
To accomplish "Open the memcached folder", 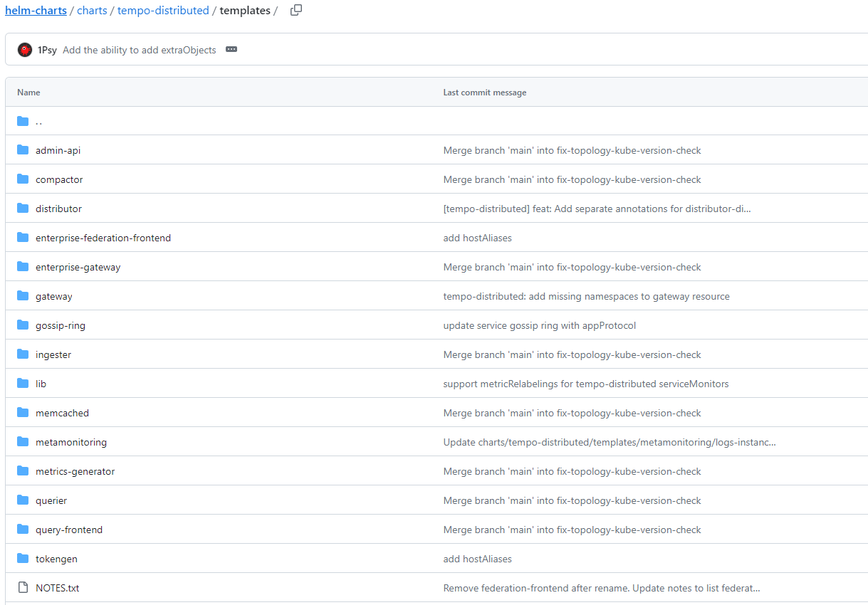I will click(62, 413).
